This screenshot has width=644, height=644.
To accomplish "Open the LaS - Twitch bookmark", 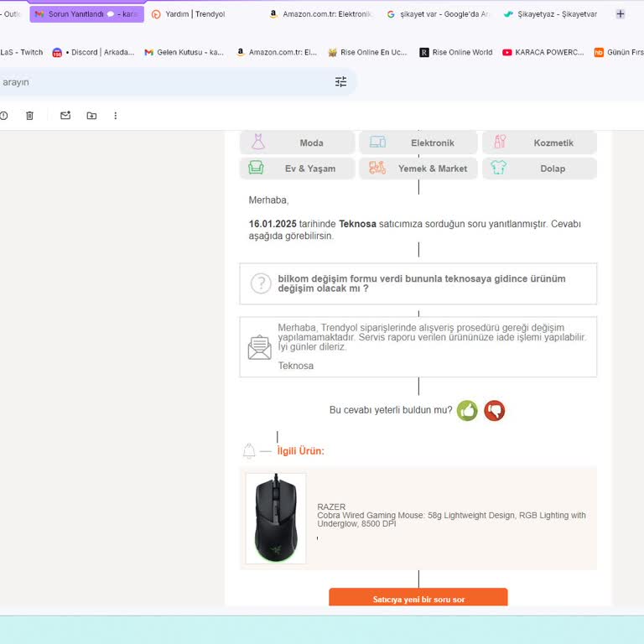I will [x=21, y=52].
